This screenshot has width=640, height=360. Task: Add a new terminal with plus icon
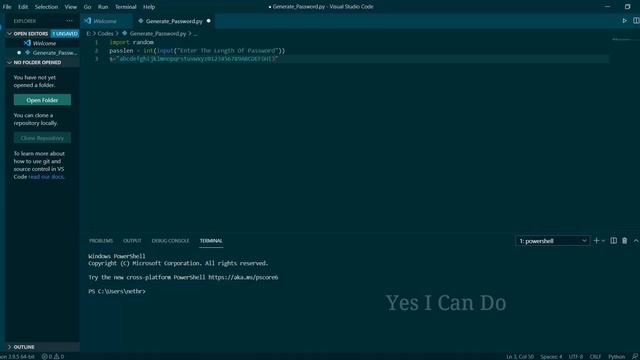click(596, 241)
